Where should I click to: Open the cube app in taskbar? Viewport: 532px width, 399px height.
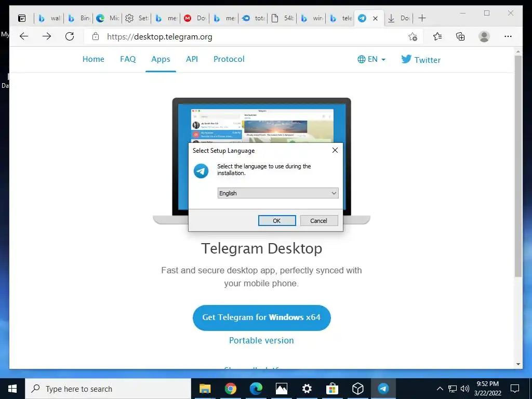(358, 389)
